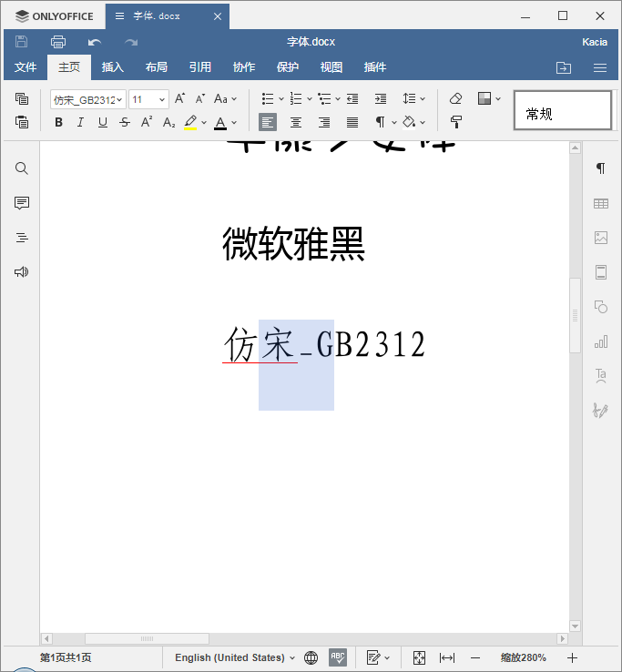Open image settings in right sidebar
This screenshot has height=672, width=622.
(601, 238)
